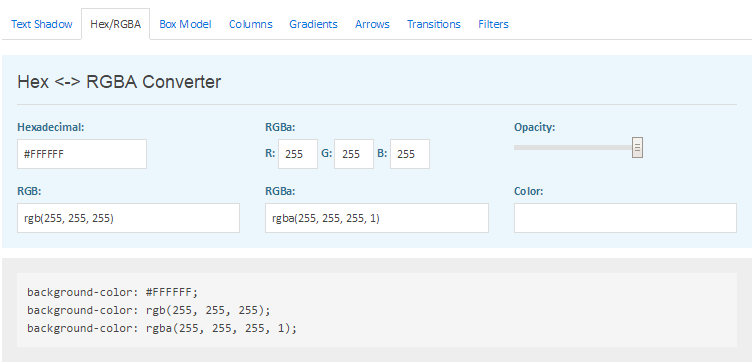The image size is (755, 364).
Task: Go to the Columns tab
Action: pos(251,24)
